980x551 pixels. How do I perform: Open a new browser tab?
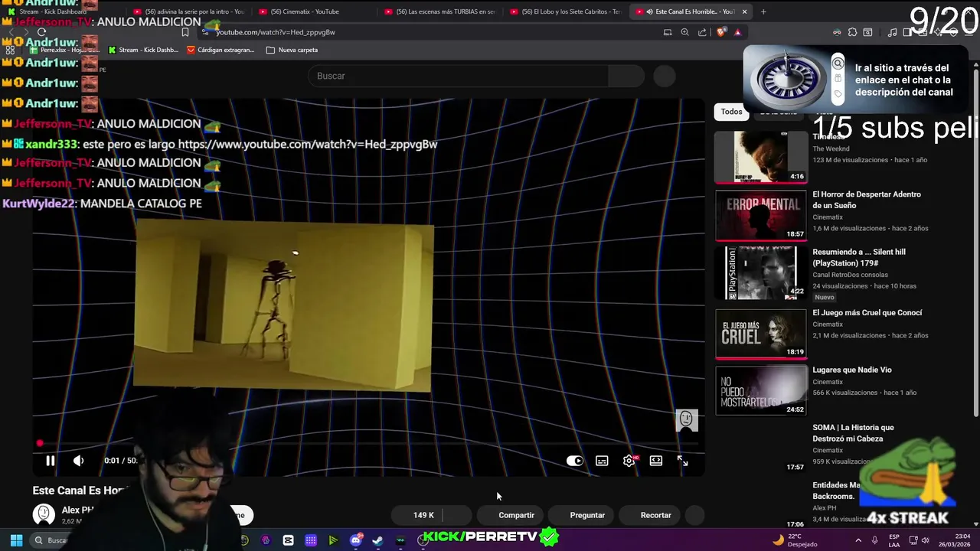pos(763,11)
